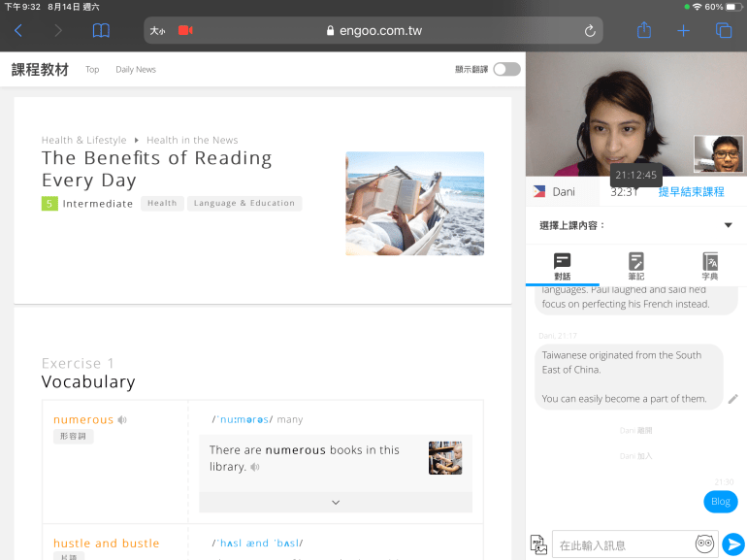Tap the red screen recording indicator
The width and height of the screenshot is (747, 560).
pos(185,31)
